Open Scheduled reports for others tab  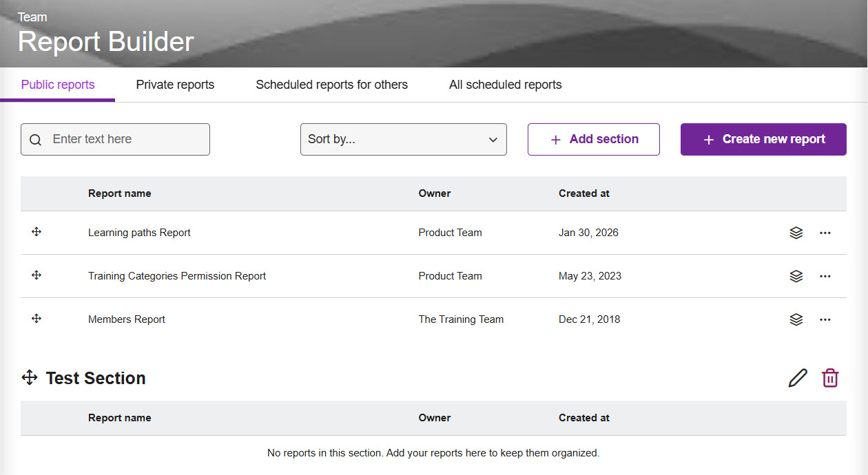(331, 85)
